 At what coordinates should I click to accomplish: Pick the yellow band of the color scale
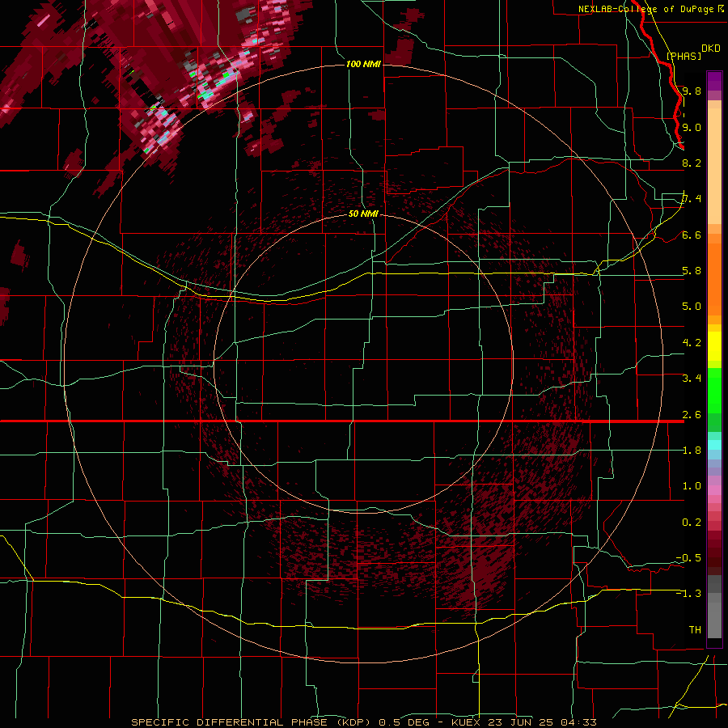pyautogui.click(x=714, y=346)
